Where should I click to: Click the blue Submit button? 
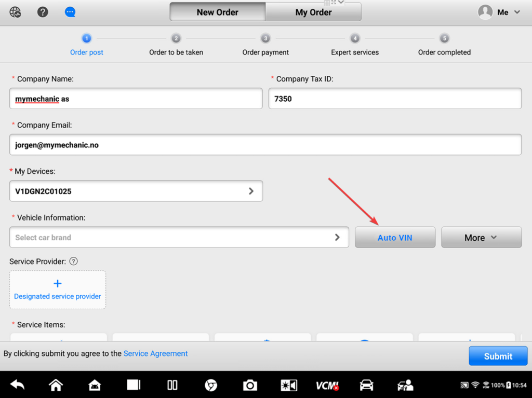click(498, 356)
